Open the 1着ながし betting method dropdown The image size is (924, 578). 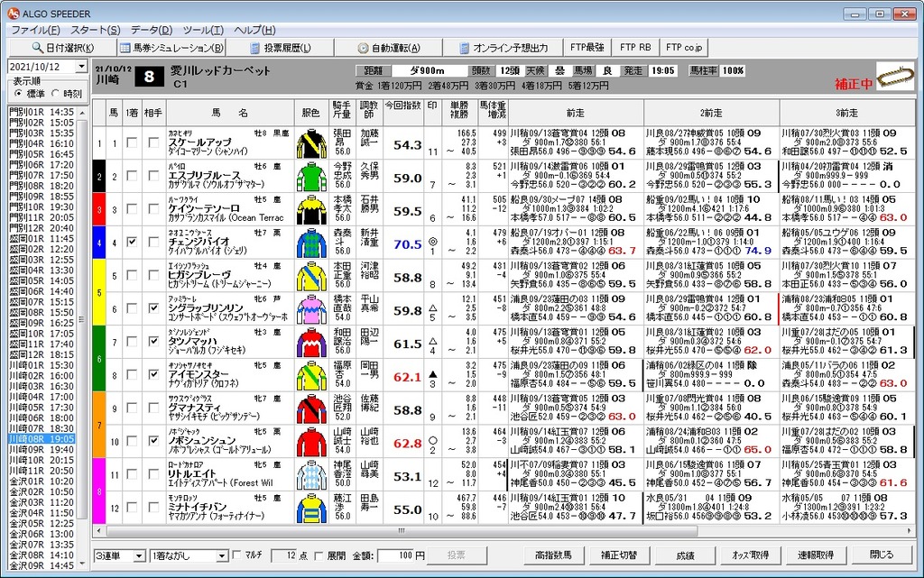pyautogui.click(x=222, y=555)
